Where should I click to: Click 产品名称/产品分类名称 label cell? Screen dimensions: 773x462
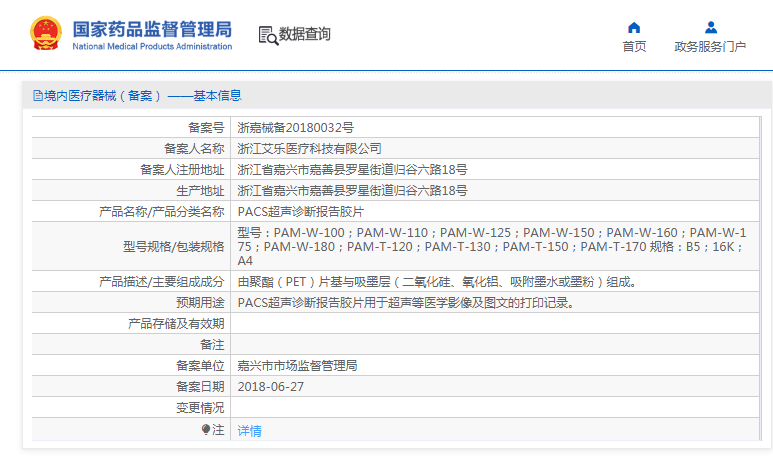point(131,212)
